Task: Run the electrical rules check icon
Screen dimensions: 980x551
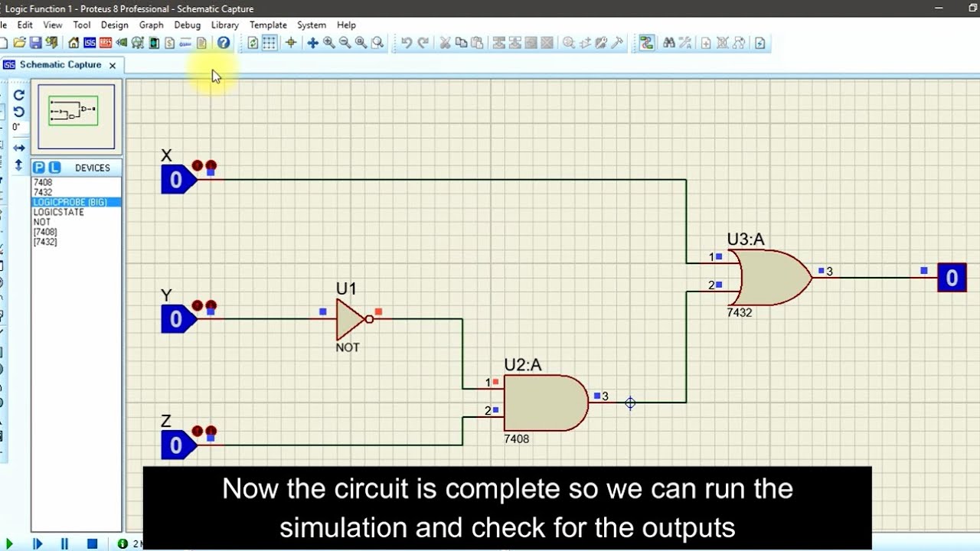Action: [759, 43]
